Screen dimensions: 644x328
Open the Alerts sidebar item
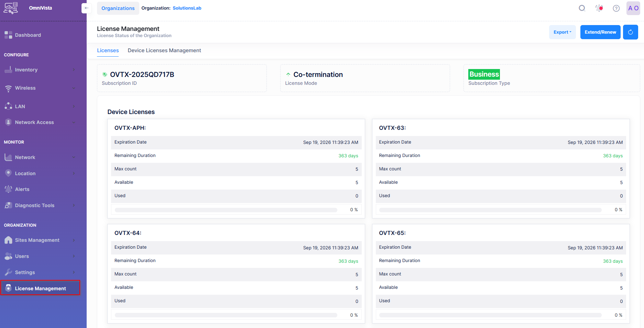[22, 189]
